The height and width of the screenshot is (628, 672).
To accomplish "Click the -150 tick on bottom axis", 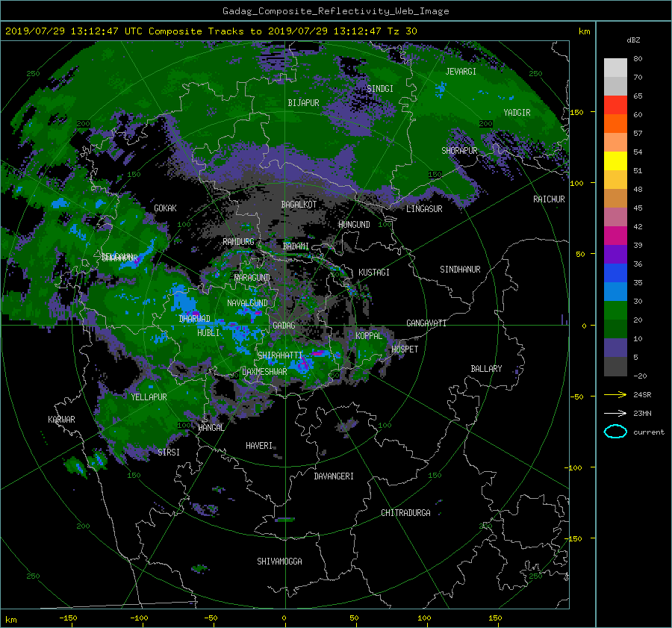I will 68,618.
